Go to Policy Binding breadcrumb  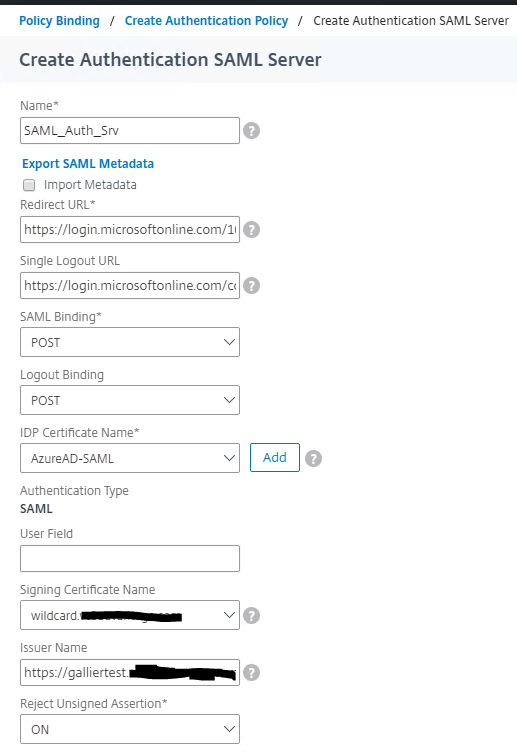pyautogui.click(x=59, y=21)
